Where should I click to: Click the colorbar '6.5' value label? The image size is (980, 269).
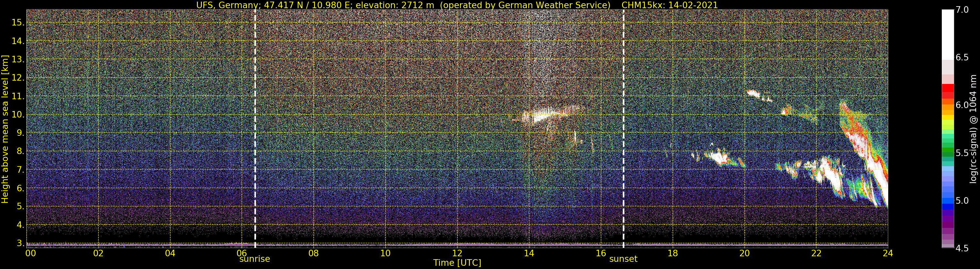click(962, 57)
